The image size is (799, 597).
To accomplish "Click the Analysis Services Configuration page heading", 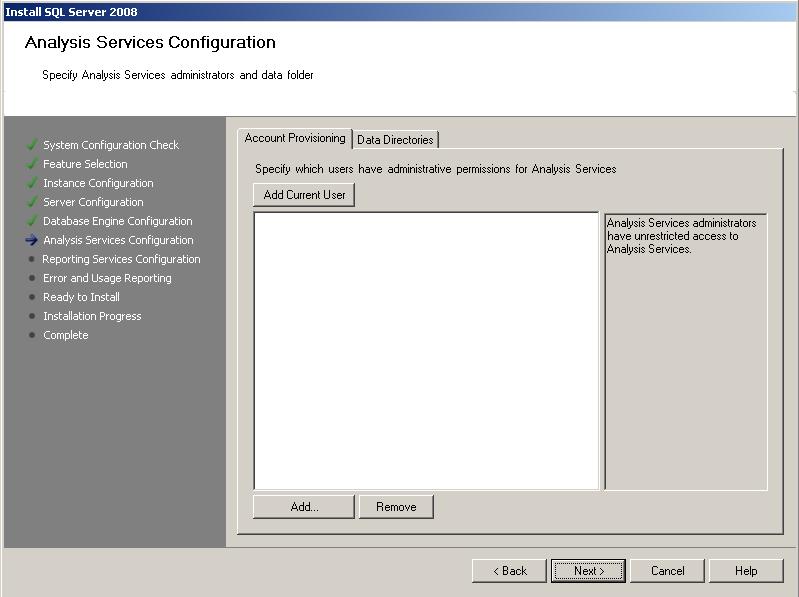I will tap(150, 42).
